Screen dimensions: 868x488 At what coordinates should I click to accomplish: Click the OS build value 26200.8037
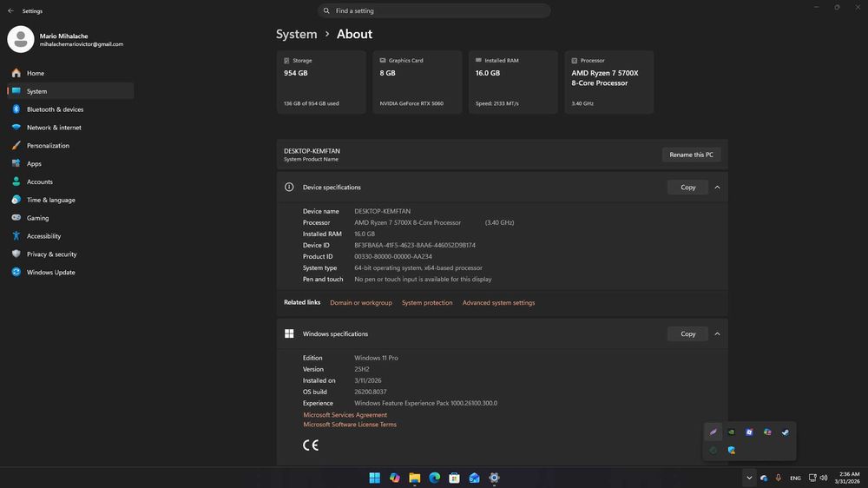[x=371, y=392]
